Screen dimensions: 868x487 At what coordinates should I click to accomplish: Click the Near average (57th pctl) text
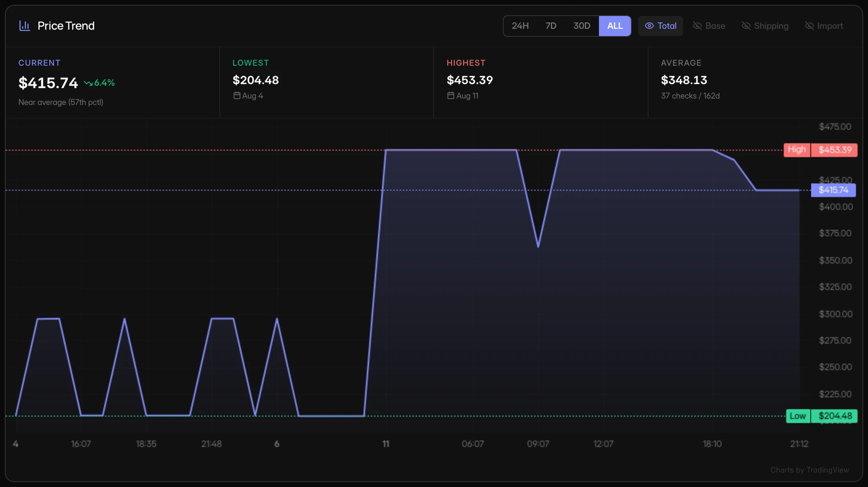click(61, 102)
